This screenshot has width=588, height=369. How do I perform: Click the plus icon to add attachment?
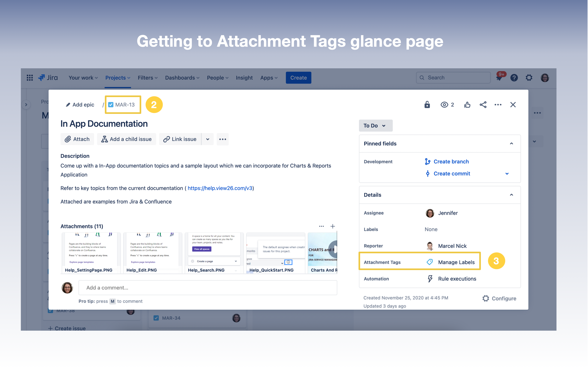[x=332, y=226]
